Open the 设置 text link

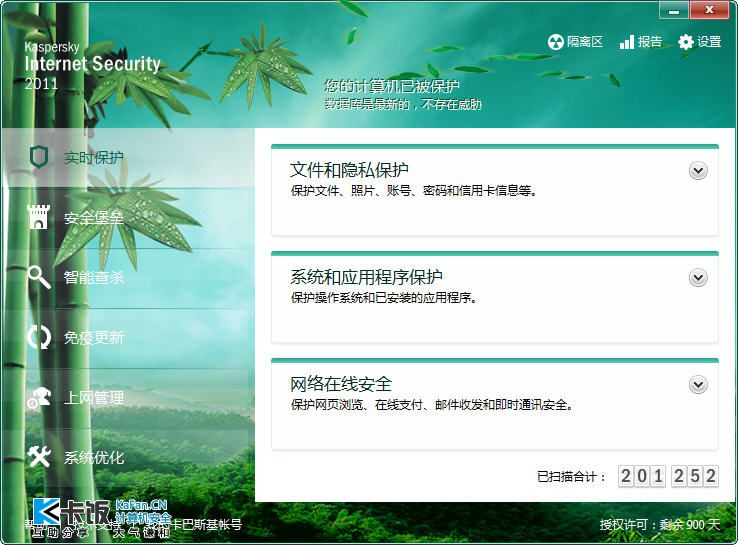pos(709,42)
